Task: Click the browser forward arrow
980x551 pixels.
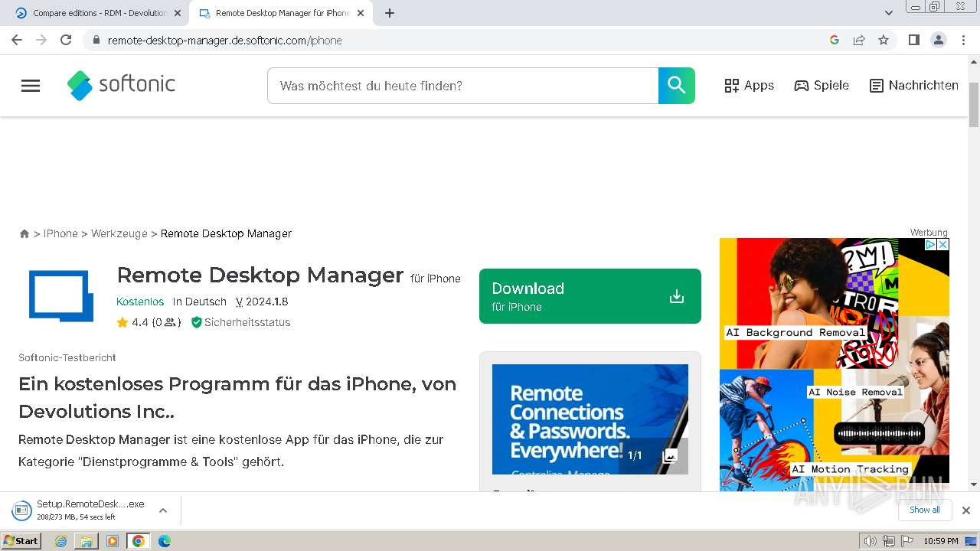Action: (41, 40)
